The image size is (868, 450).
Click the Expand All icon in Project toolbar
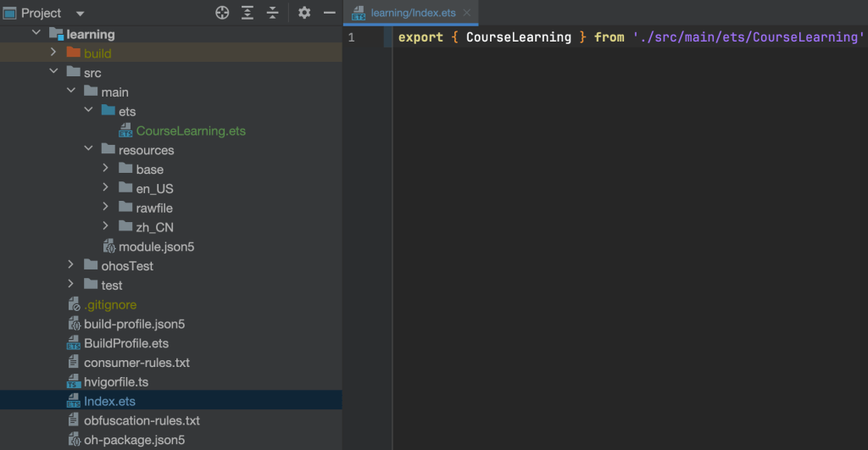coord(248,13)
